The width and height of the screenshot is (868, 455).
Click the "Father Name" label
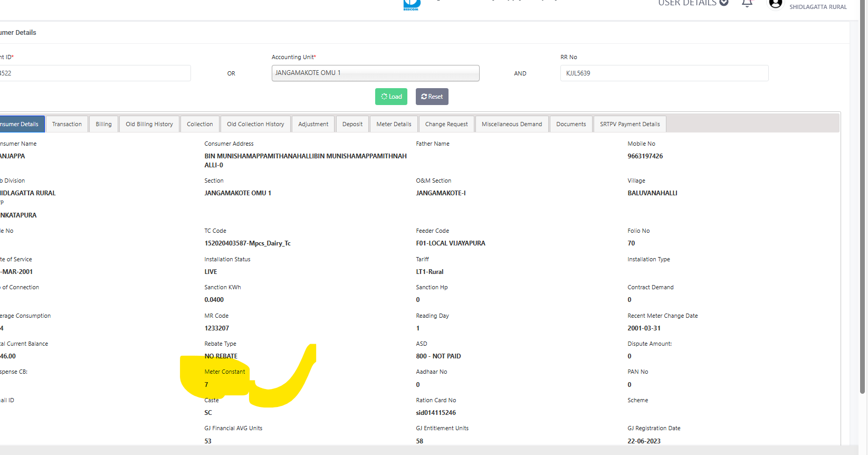[433, 144]
